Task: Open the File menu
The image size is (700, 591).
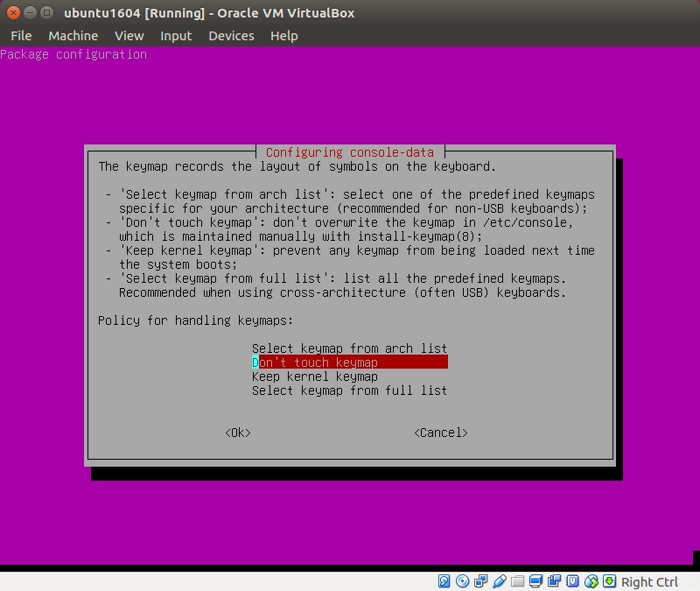Action: [21, 36]
